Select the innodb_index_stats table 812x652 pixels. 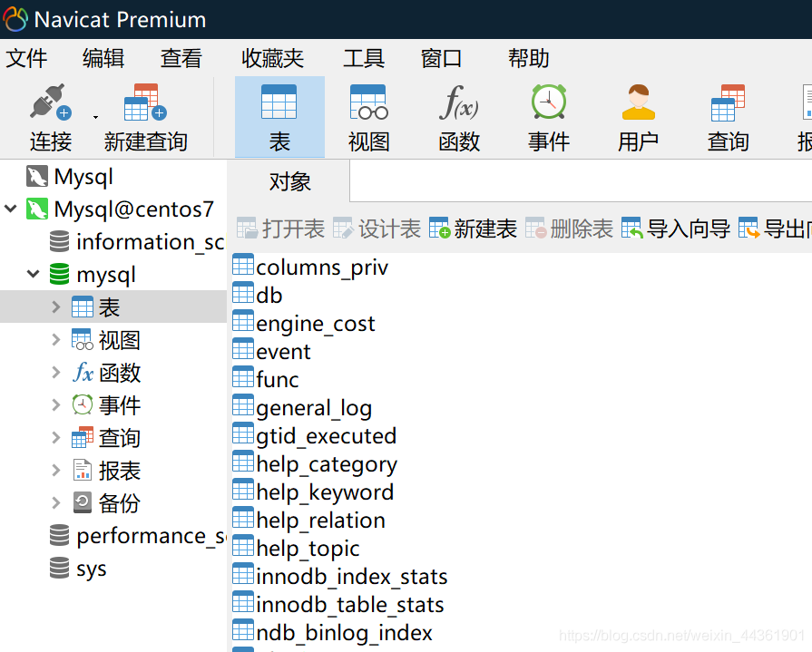tap(339, 576)
